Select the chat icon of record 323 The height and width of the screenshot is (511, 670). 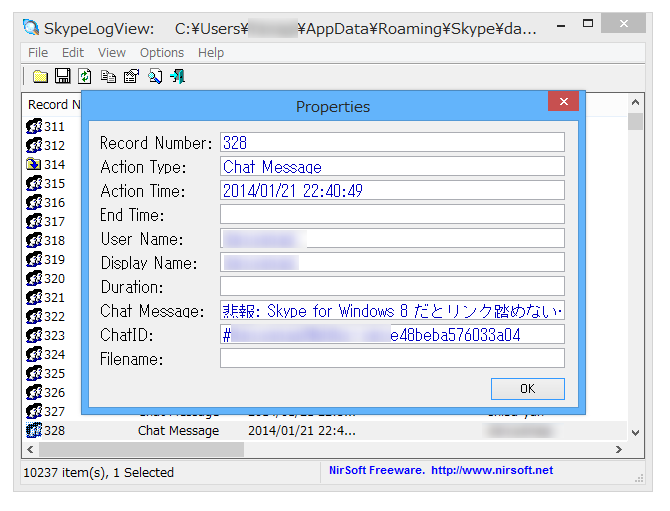[x=34, y=335]
